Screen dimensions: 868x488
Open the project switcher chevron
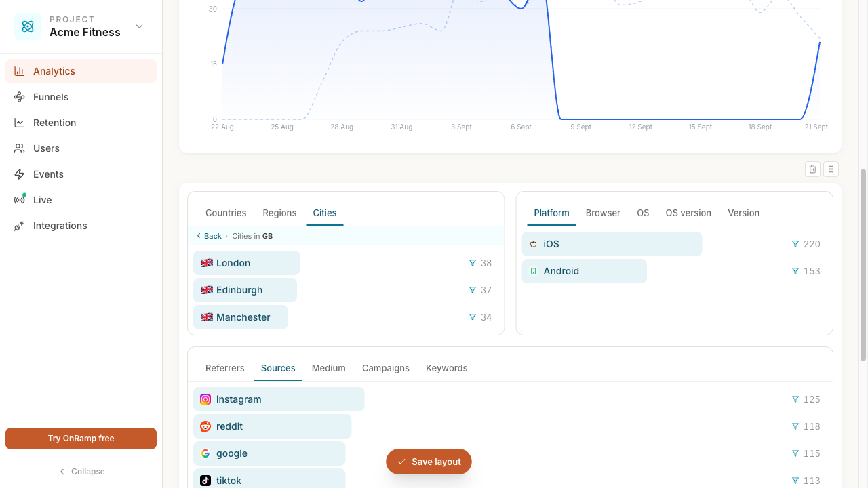pyautogui.click(x=139, y=26)
